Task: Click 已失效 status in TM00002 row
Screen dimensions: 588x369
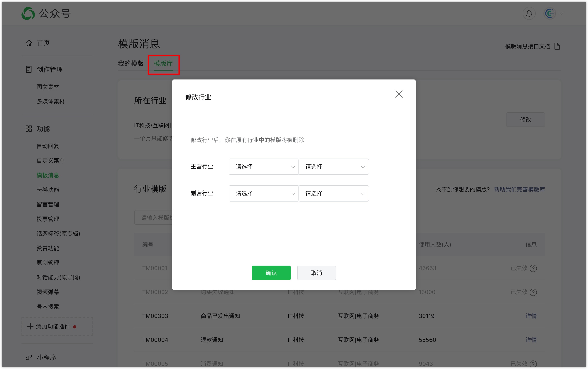Action: pyautogui.click(x=519, y=292)
